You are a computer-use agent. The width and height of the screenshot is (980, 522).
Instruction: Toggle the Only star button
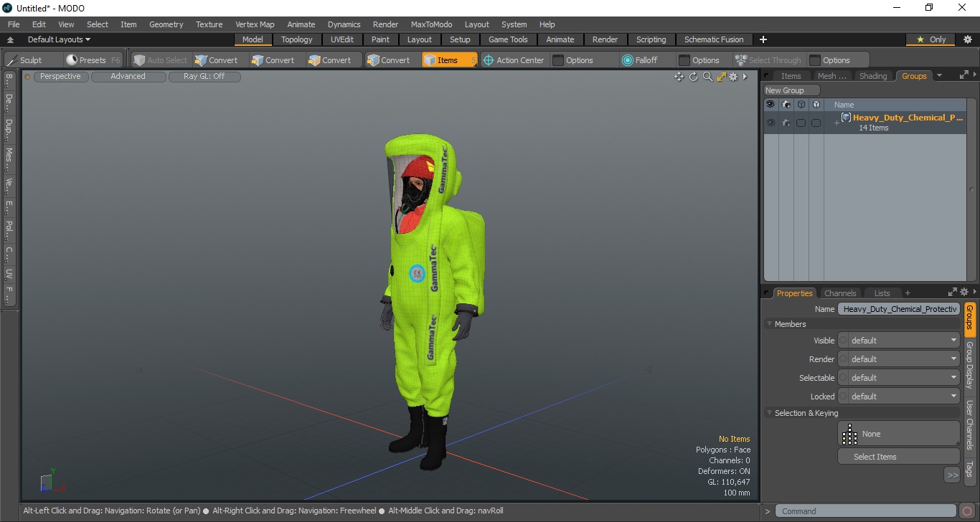(931, 39)
